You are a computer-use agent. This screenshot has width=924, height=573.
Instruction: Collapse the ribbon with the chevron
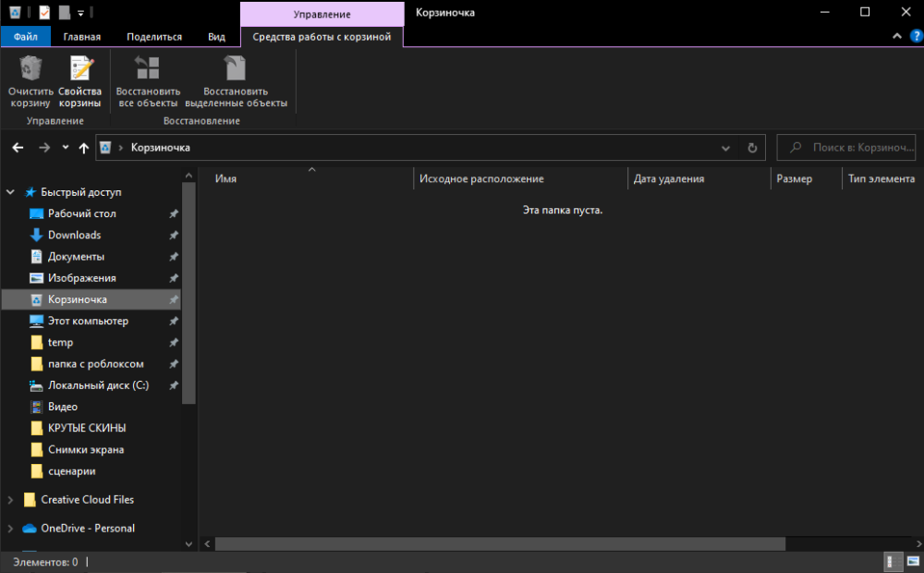897,37
